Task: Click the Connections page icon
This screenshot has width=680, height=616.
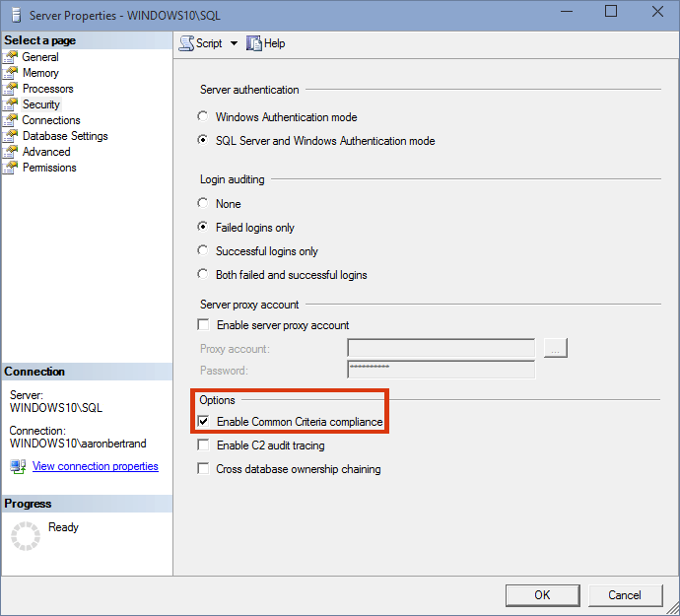Action: 11,120
